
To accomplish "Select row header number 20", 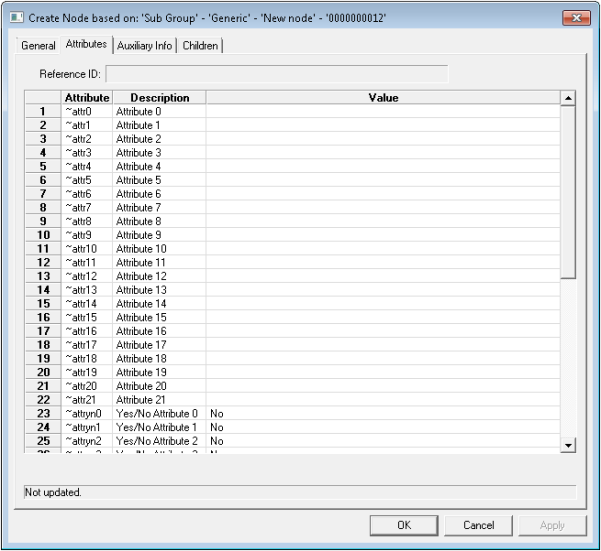I will click(x=43, y=372).
